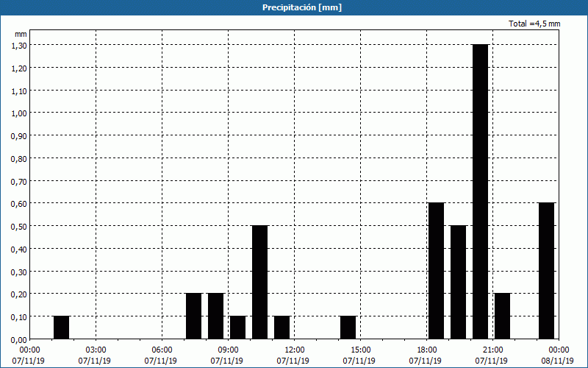The width and height of the screenshot is (588, 368).
Task: Click the 0,10 bar just before 15:00
Action: 348,328
